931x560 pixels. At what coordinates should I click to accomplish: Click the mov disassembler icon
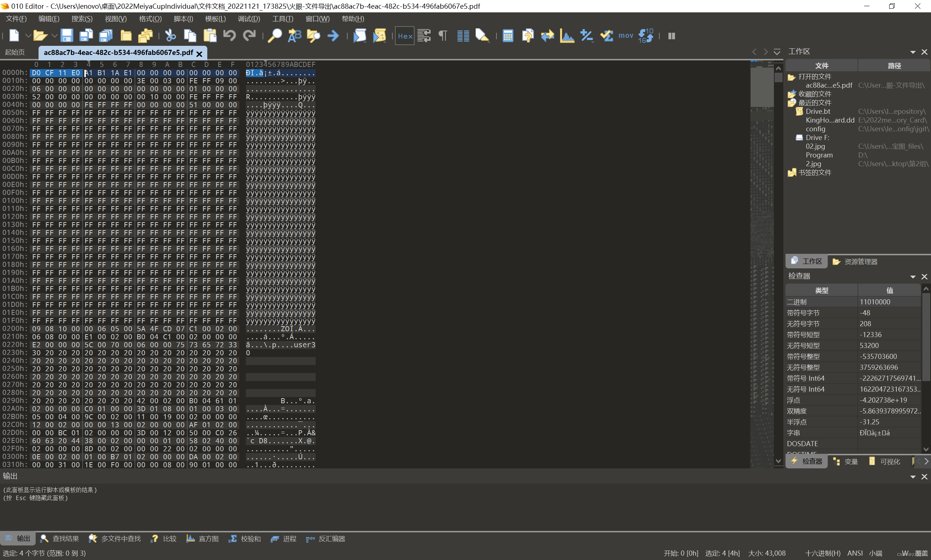tap(626, 36)
